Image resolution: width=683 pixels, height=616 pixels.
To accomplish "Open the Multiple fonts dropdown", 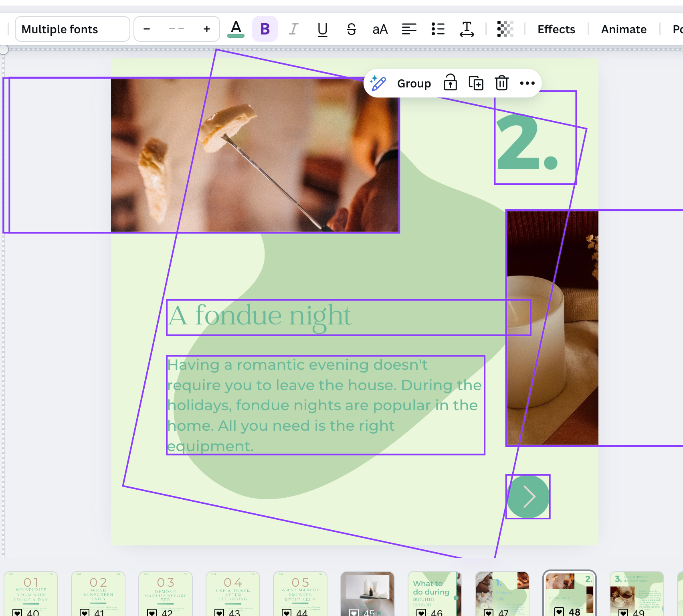I will (x=72, y=29).
